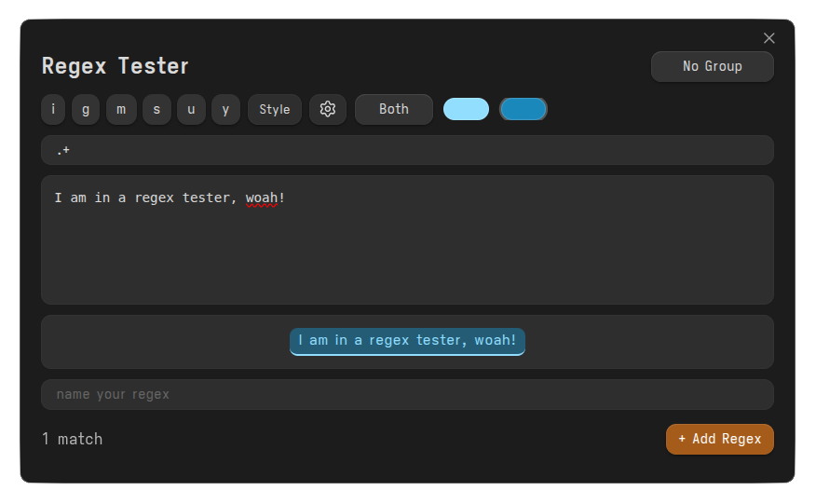Focus the name your regex field
Viewport: 816px width, 504px height.
407,395
